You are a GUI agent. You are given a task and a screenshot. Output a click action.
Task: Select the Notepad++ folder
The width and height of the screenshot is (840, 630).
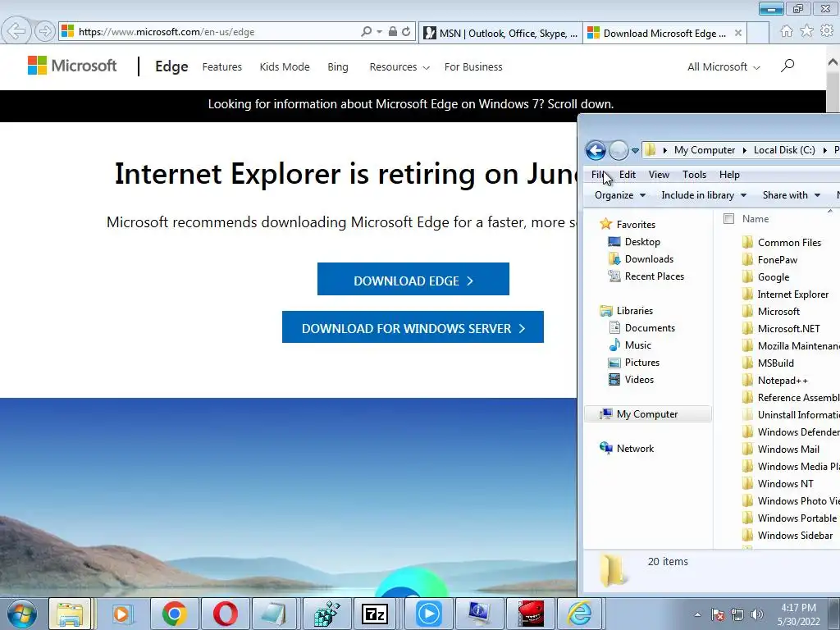tap(783, 381)
